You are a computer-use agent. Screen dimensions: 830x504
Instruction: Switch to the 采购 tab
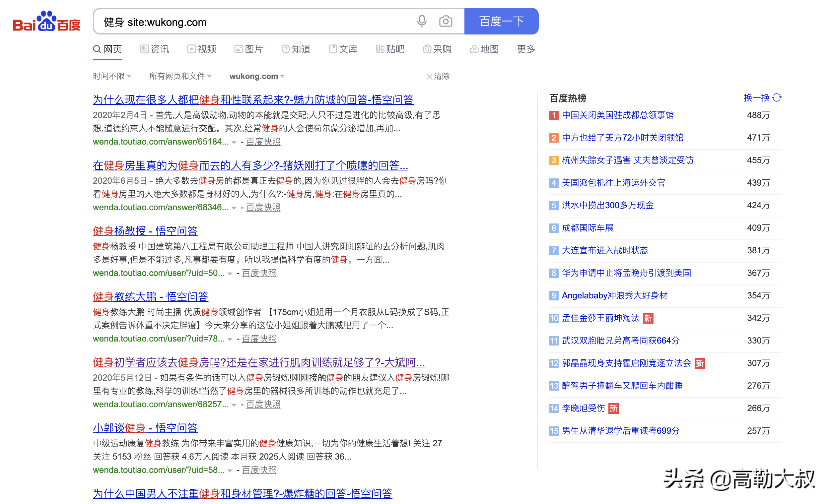(437, 49)
